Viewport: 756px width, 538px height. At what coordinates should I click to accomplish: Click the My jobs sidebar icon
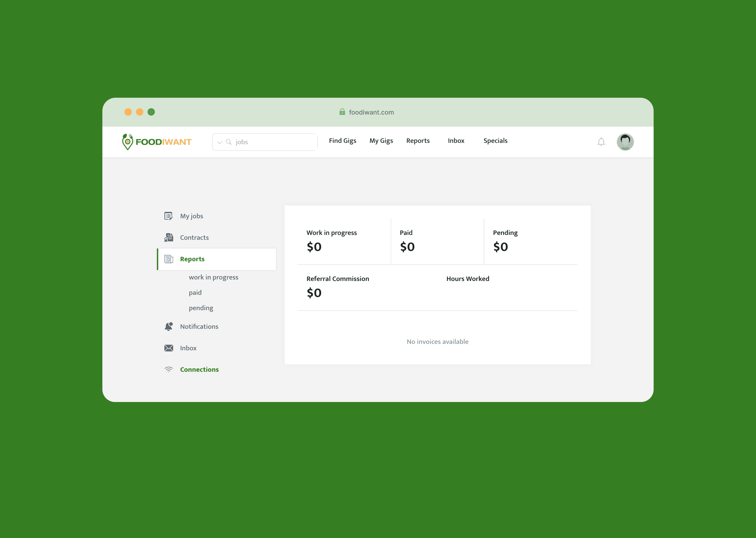[x=169, y=216]
